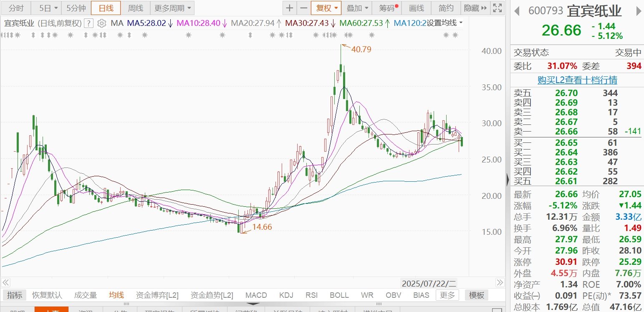Click the 40.79 high price marker
Image resolution: width=644 pixels, height=312 pixels.
point(361,49)
